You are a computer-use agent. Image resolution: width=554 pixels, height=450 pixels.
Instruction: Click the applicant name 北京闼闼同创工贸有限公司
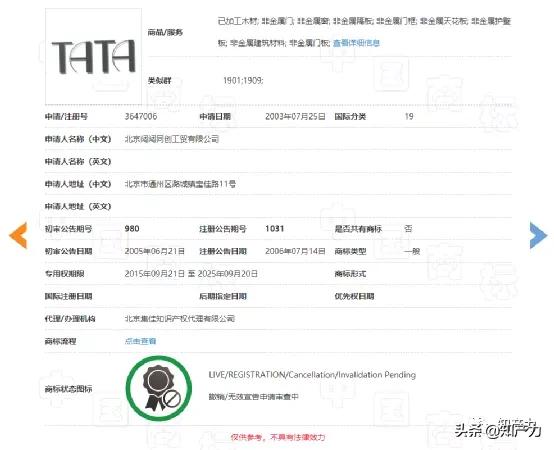172,139
